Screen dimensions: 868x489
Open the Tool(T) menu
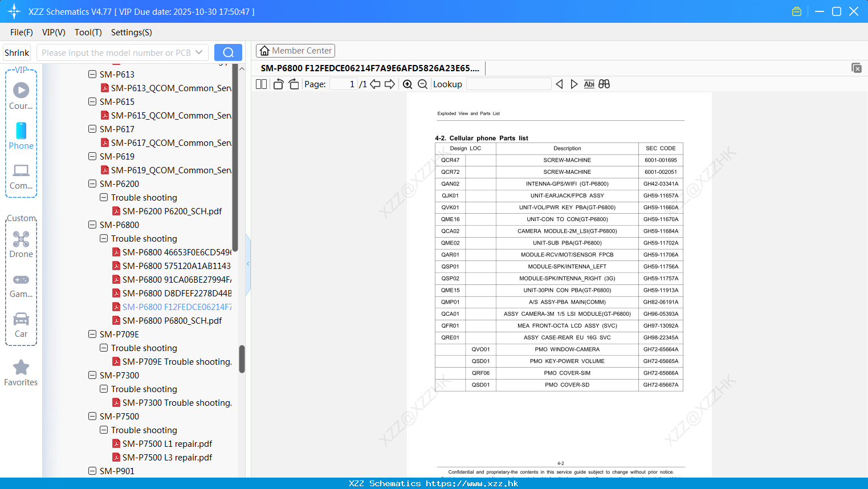pyautogui.click(x=88, y=32)
